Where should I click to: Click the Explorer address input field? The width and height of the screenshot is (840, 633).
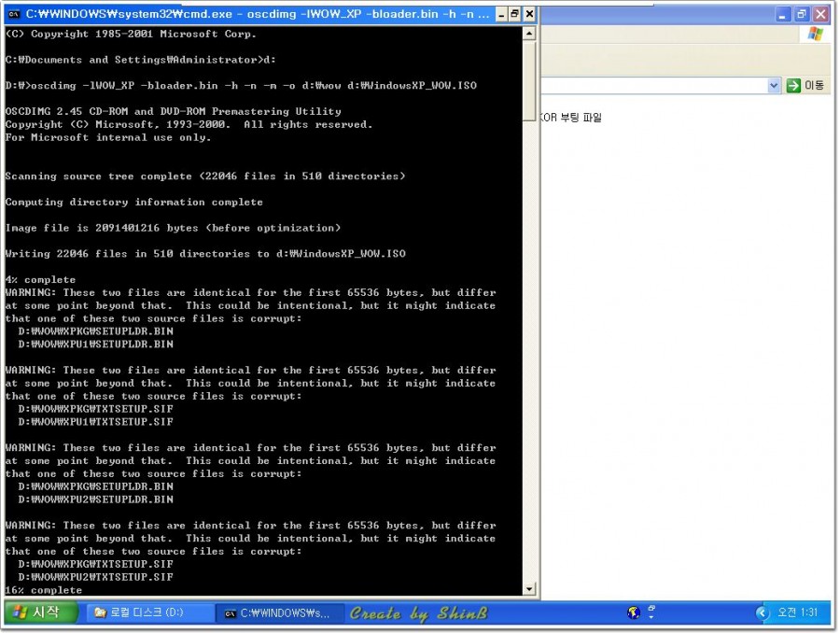653,85
